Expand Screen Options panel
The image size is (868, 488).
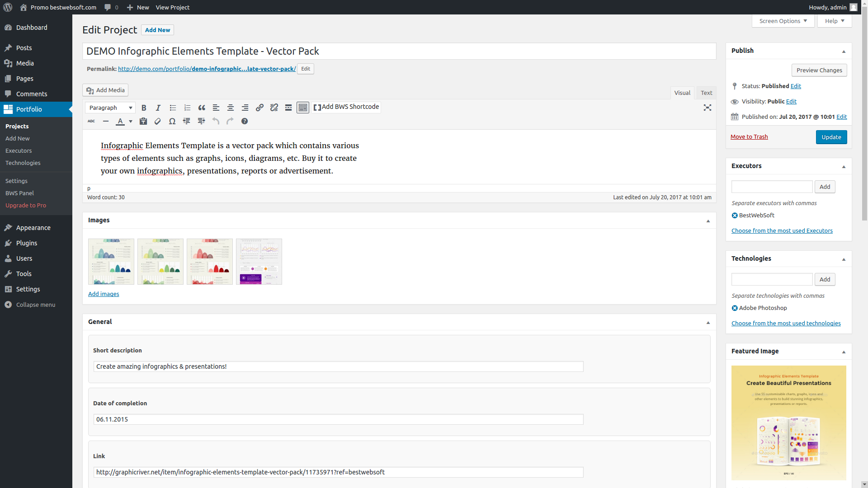click(x=783, y=21)
